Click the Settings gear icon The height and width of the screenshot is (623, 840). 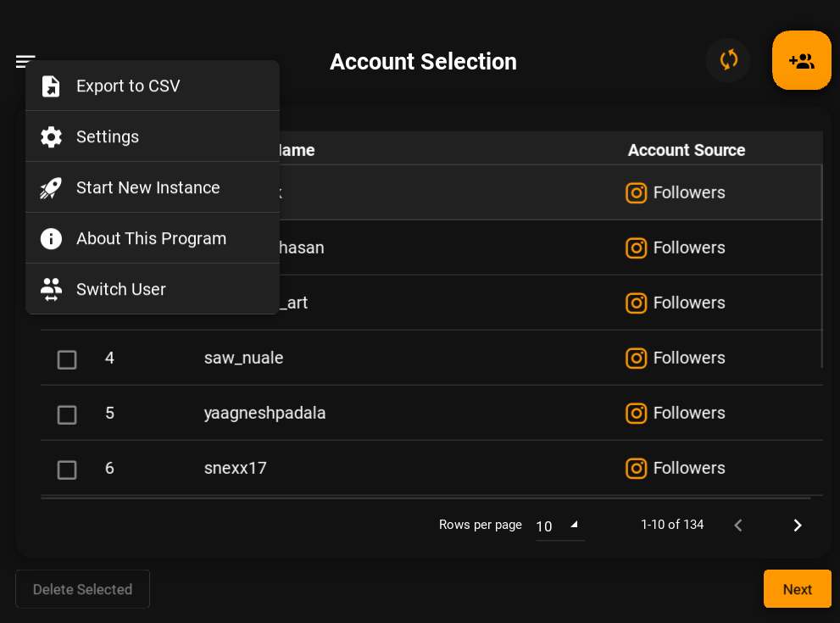coord(51,137)
